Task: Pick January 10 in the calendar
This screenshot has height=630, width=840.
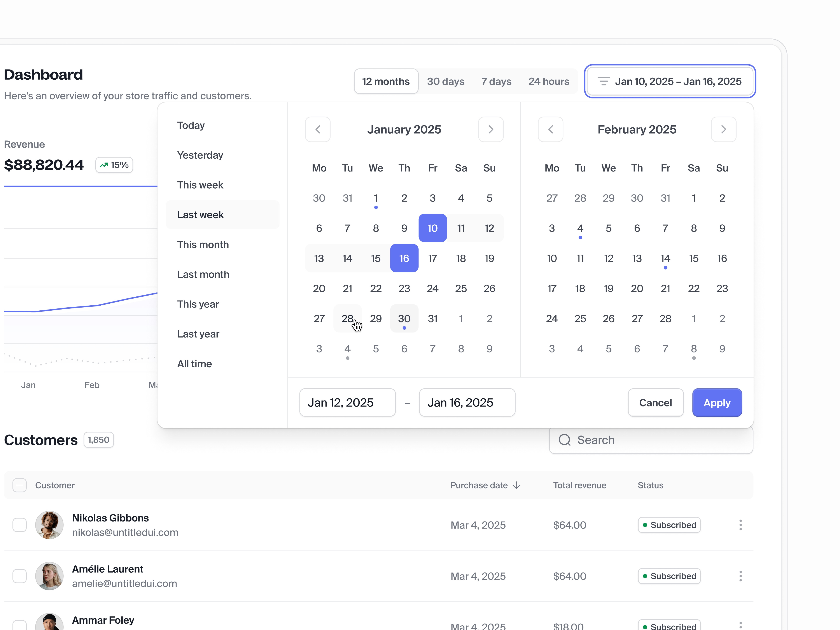Action: pyautogui.click(x=432, y=228)
